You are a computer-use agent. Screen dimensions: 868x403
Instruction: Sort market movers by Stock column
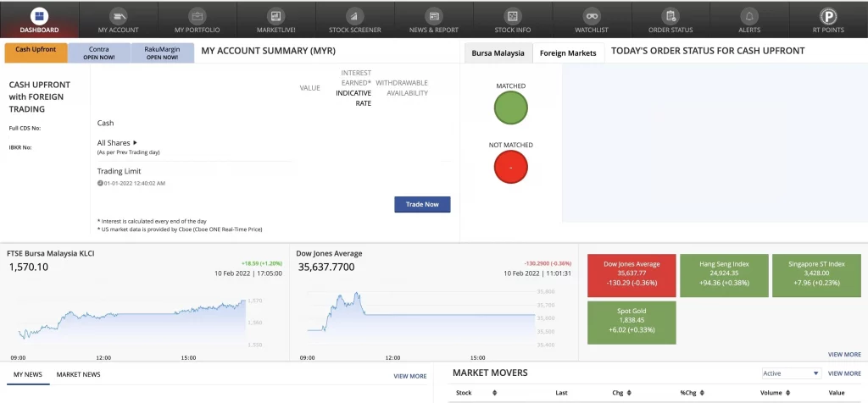click(494, 393)
